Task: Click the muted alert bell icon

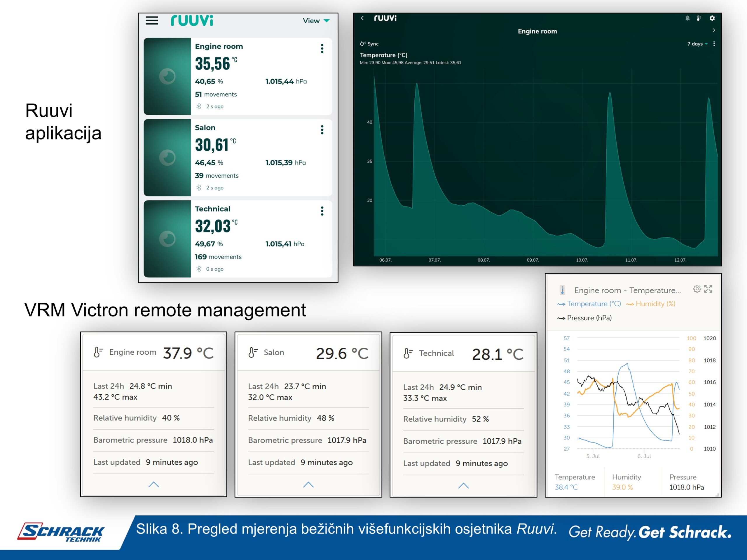Action: point(687,18)
